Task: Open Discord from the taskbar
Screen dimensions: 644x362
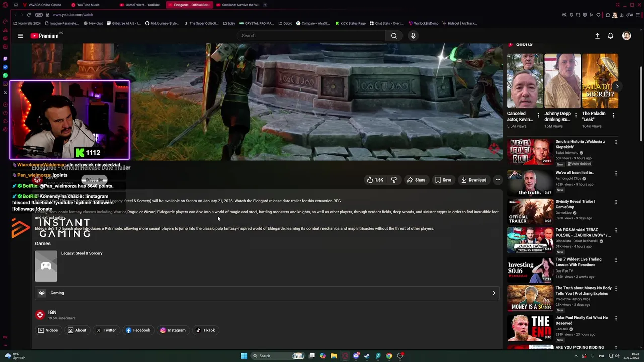Action: coord(356,356)
